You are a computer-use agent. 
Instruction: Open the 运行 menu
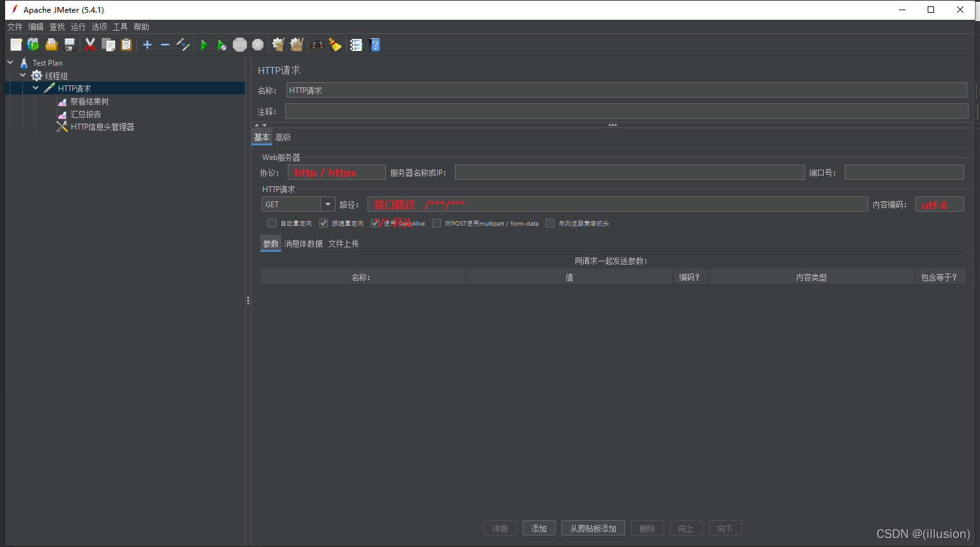tap(78, 27)
